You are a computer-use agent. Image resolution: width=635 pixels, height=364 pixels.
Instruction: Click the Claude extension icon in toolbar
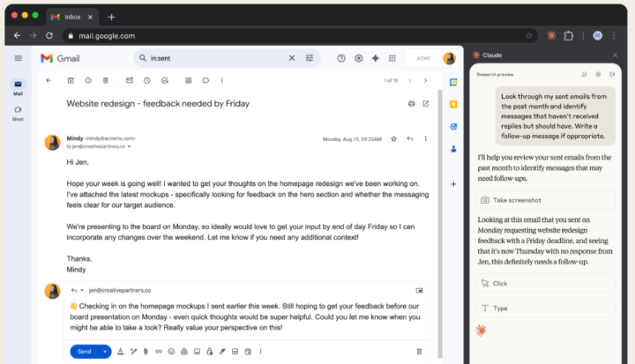tap(551, 35)
